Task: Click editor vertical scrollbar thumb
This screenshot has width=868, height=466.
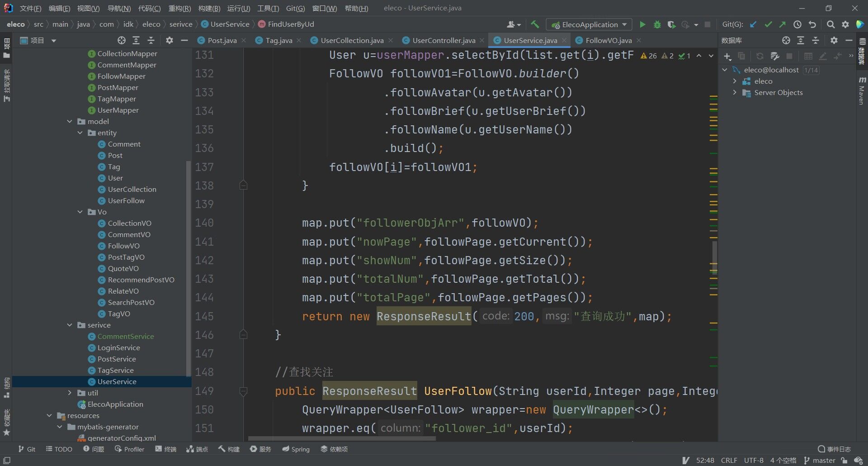Action: click(x=714, y=258)
